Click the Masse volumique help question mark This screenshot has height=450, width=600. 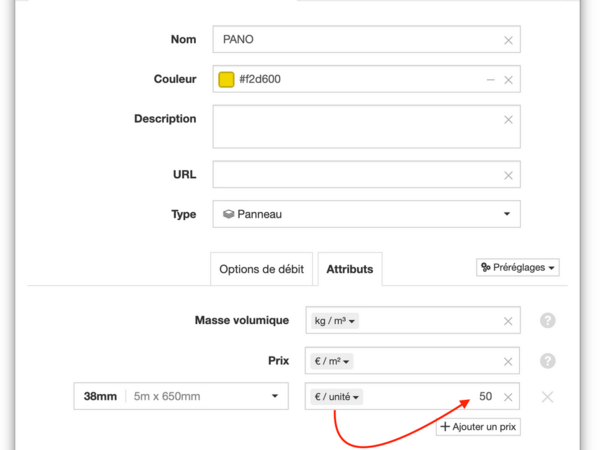tap(547, 321)
